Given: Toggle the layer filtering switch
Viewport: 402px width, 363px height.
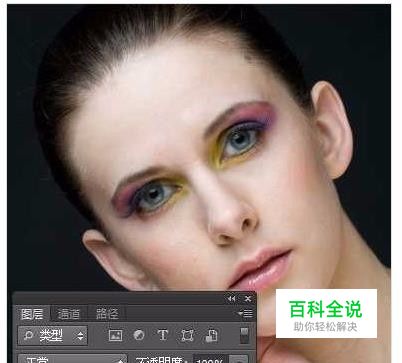Looking at the screenshot, I should point(244,335).
